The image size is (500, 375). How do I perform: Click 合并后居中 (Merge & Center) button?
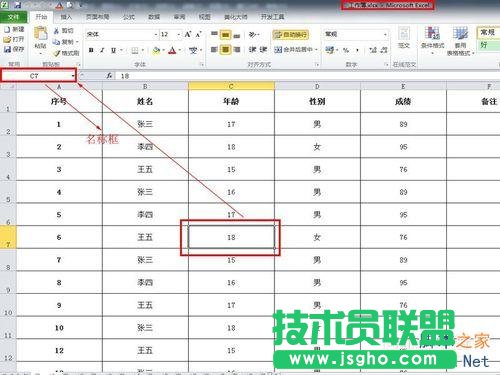(x=294, y=50)
